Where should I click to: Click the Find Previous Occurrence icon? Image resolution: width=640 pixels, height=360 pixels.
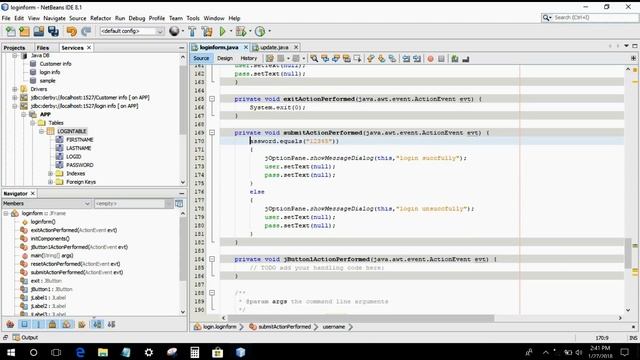(x=325, y=59)
